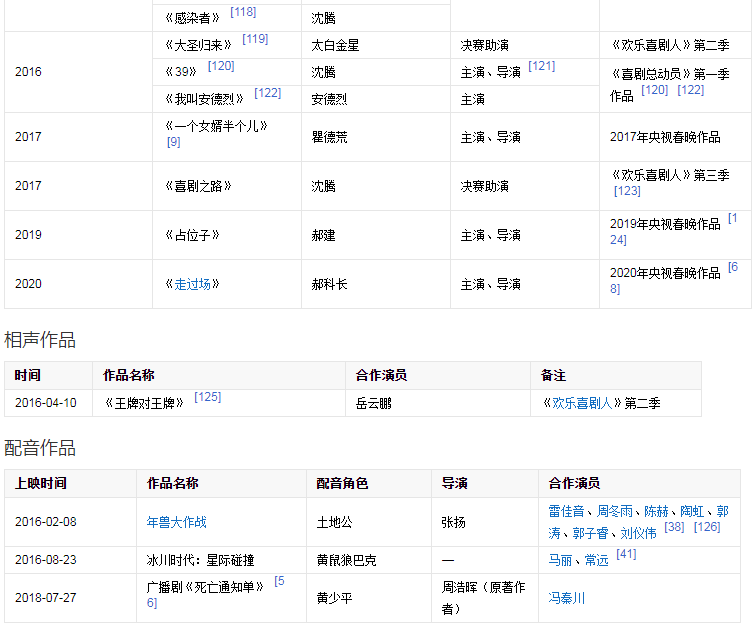The height and width of the screenshot is (628, 756).
Task: Select the 刘仪伟 link
Action: pos(637,533)
